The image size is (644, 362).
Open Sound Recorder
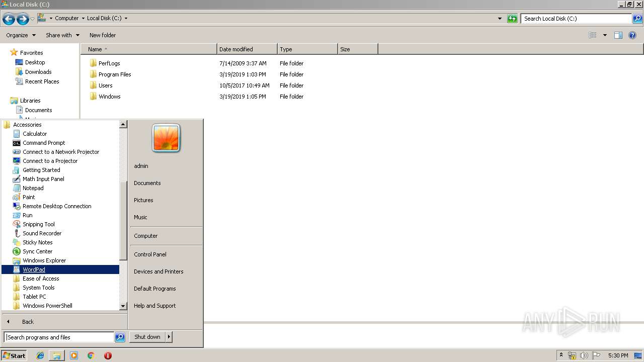(x=42, y=233)
